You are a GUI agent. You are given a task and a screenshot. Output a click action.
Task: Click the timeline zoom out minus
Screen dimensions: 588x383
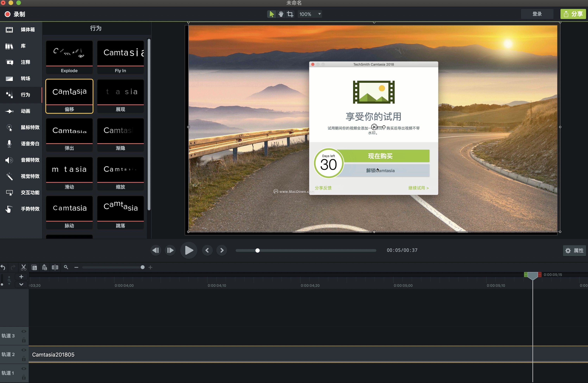[76, 267]
